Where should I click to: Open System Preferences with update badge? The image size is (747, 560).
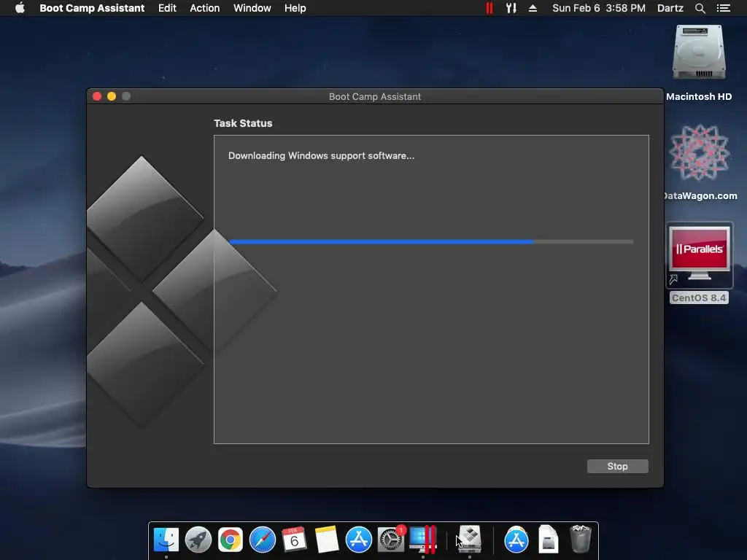pos(391,540)
